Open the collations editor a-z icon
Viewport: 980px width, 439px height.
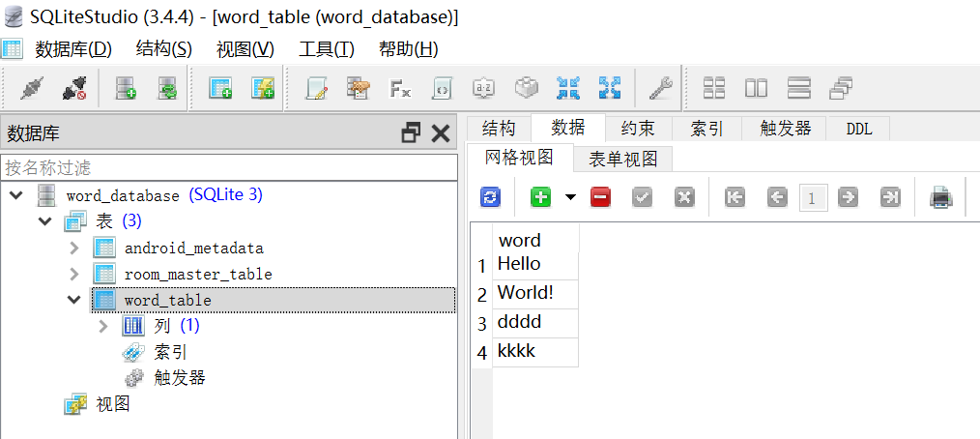(484, 89)
